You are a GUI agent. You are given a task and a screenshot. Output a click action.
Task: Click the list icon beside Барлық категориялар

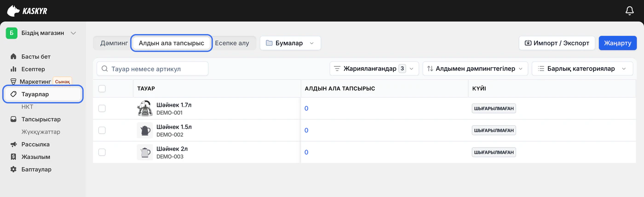click(x=541, y=69)
